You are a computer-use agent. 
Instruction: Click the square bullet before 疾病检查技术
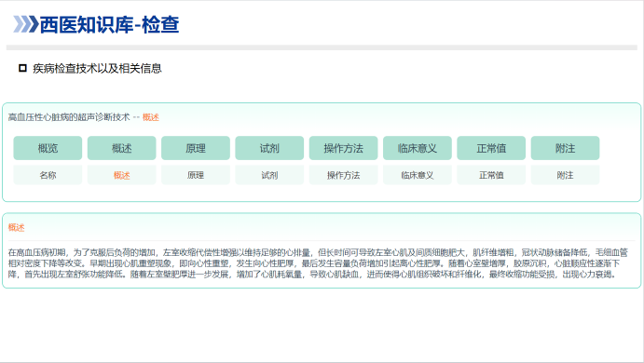click(22, 68)
